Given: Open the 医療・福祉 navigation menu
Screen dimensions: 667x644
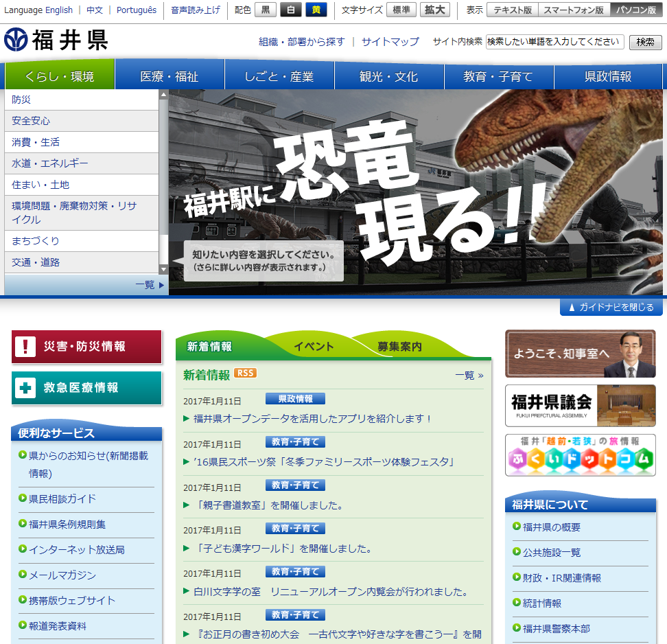Looking at the screenshot, I should (169, 76).
